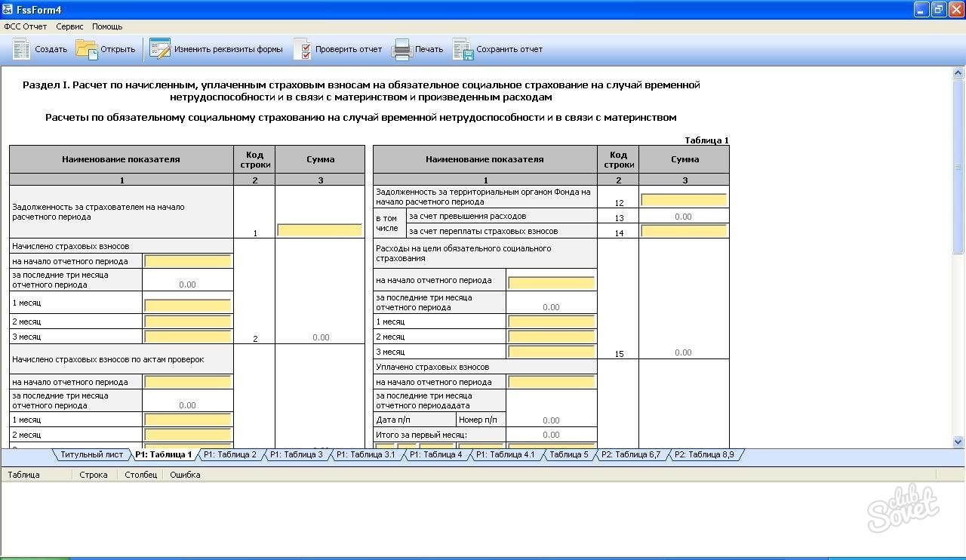Open the P1: Таблица 5 tab
This screenshot has width=966, height=560.
click(x=568, y=454)
